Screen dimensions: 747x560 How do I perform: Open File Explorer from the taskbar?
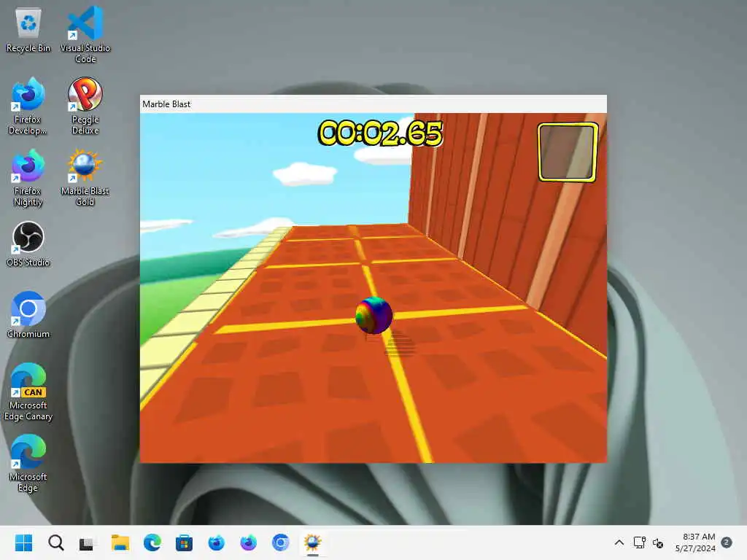pyautogui.click(x=120, y=542)
